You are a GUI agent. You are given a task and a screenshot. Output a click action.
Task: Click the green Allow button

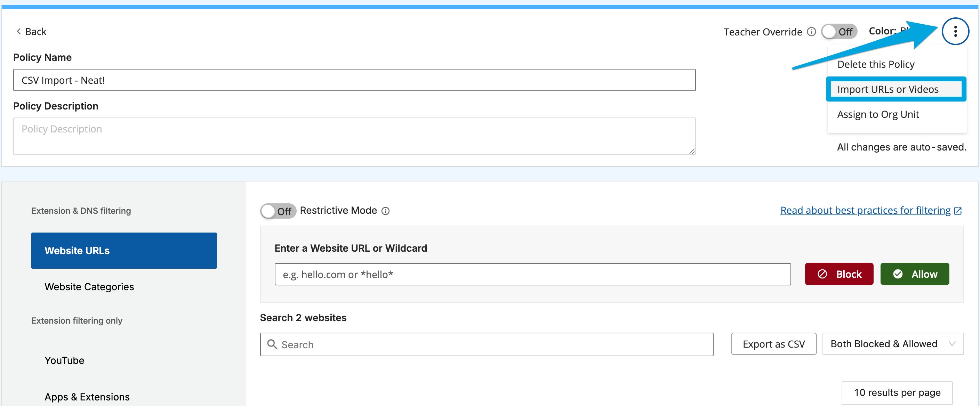coord(914,274)
